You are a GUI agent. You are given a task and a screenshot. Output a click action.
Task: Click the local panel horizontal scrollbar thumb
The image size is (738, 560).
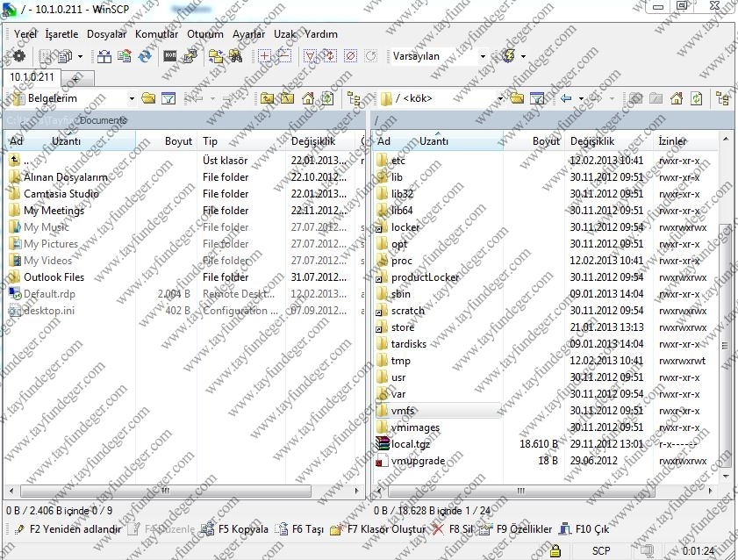click(166, 491)
